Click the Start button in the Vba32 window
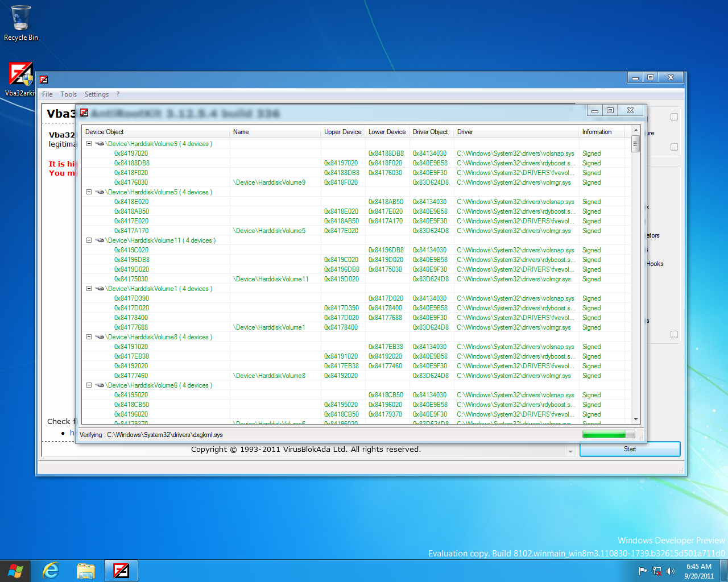This screenshot has height=582, width=728. click(x=630, y=449)
